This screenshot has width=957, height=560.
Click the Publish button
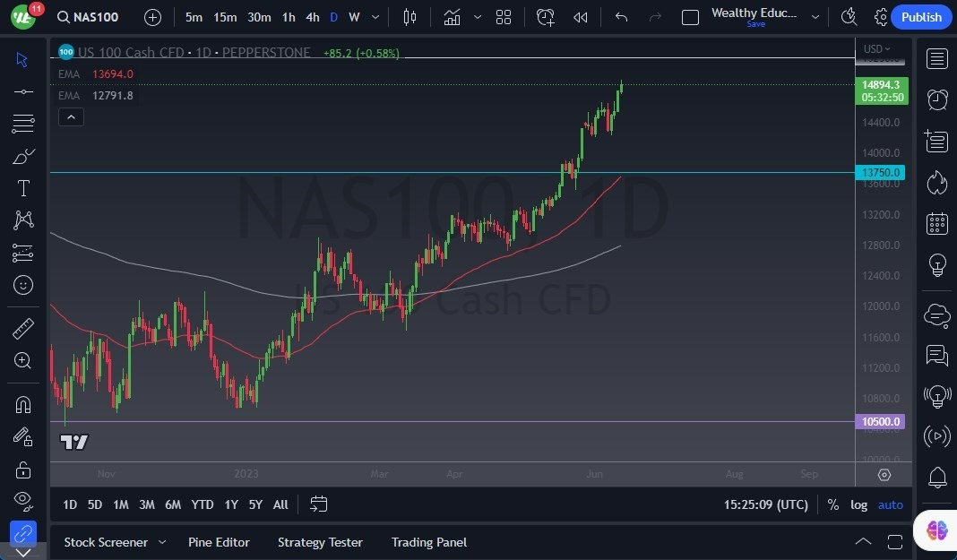coord(920,16)
